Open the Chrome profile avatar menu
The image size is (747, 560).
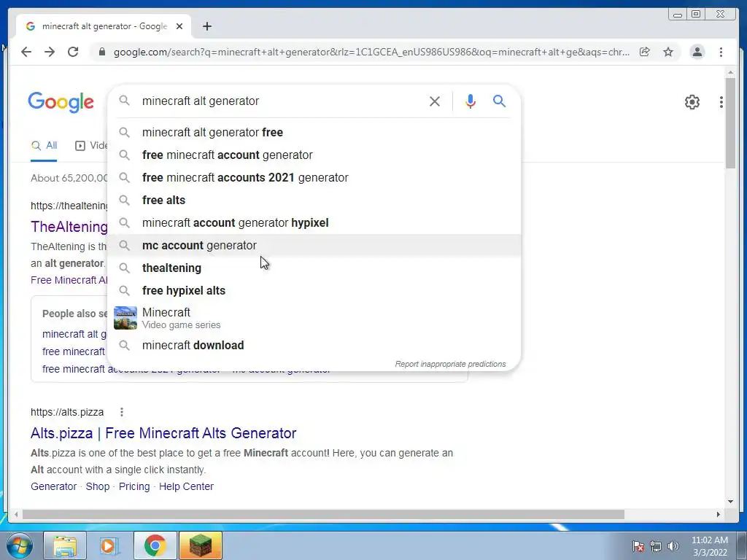click(x=697, y=52)
